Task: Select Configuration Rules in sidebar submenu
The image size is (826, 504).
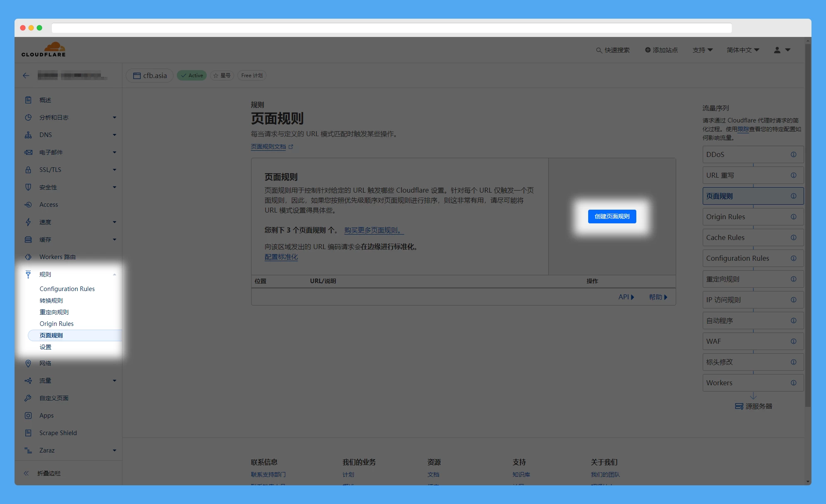Action: point(67,289)
